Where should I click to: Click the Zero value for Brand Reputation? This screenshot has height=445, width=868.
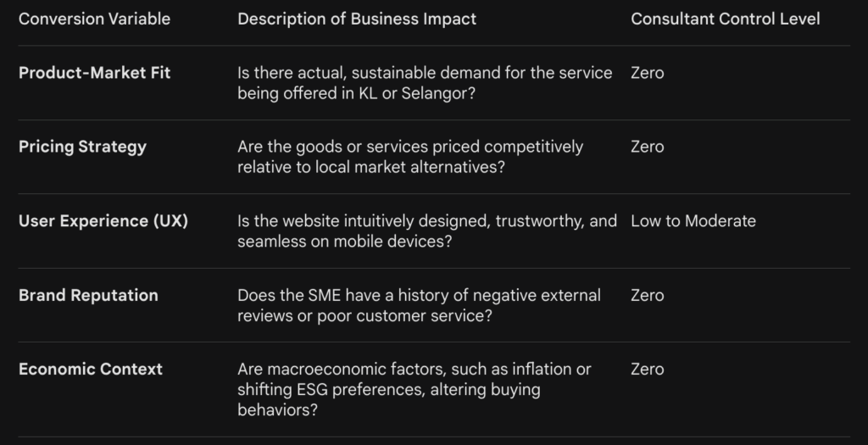648,295
